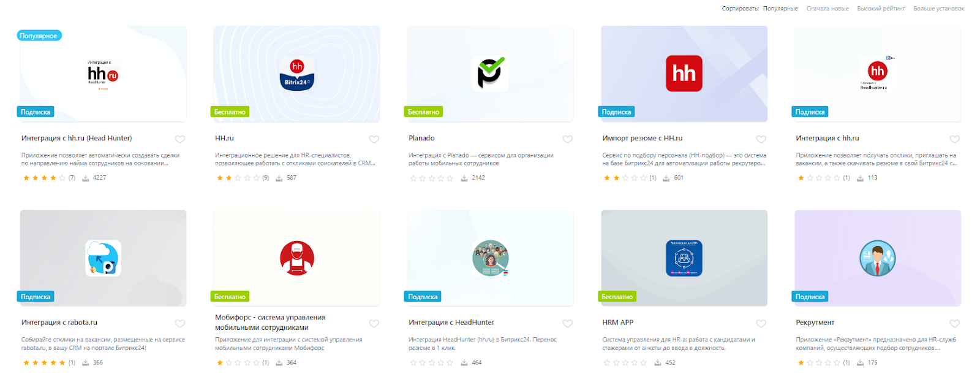The image size is (980, 382).
Task: Open the Интеграция с HeadHunter circular thumbnail
Action: click(491, 258)
